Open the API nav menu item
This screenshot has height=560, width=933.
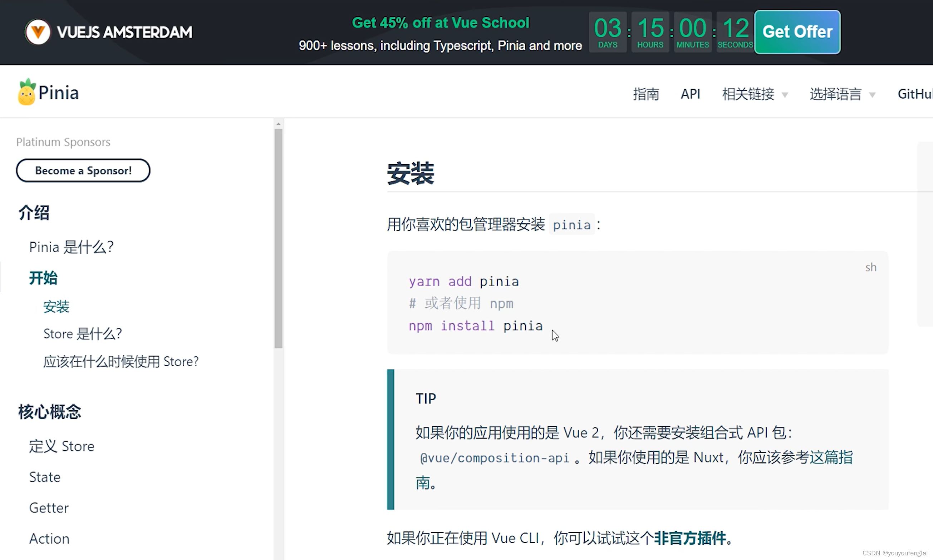[x=690, y=94]
